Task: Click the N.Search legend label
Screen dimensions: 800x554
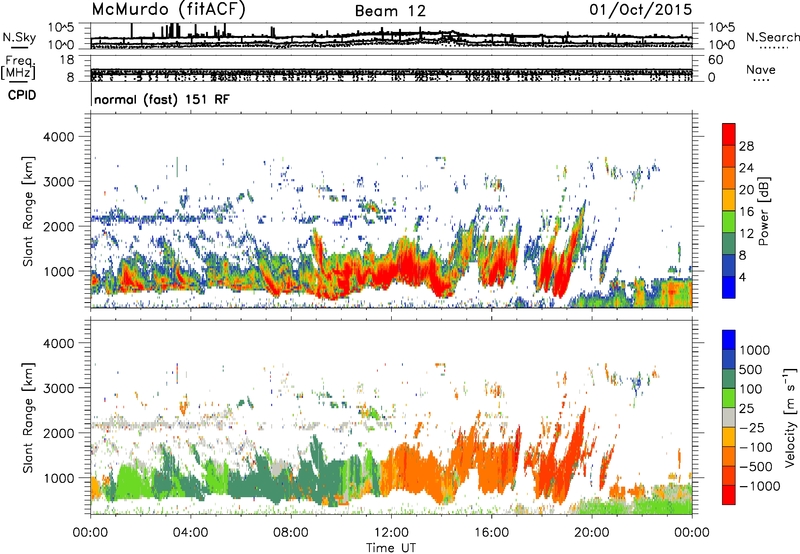Action: point(772,37)
